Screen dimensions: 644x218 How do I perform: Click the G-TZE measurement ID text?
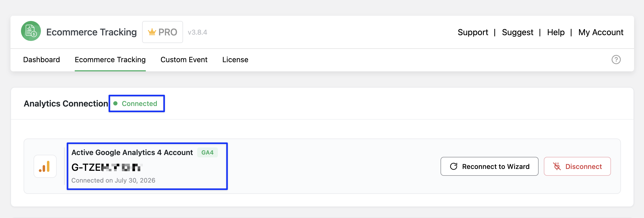[107, 167]
